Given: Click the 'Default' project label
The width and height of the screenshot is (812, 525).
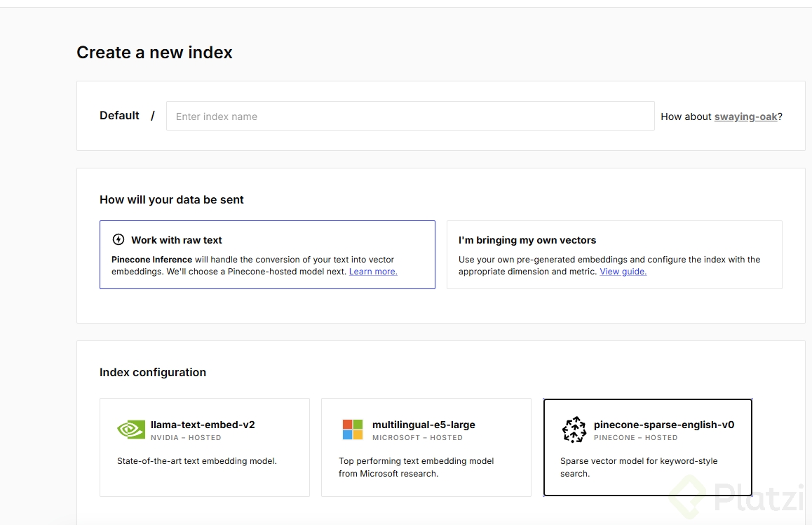Looking at the screenshot, I should coord(119,116).
